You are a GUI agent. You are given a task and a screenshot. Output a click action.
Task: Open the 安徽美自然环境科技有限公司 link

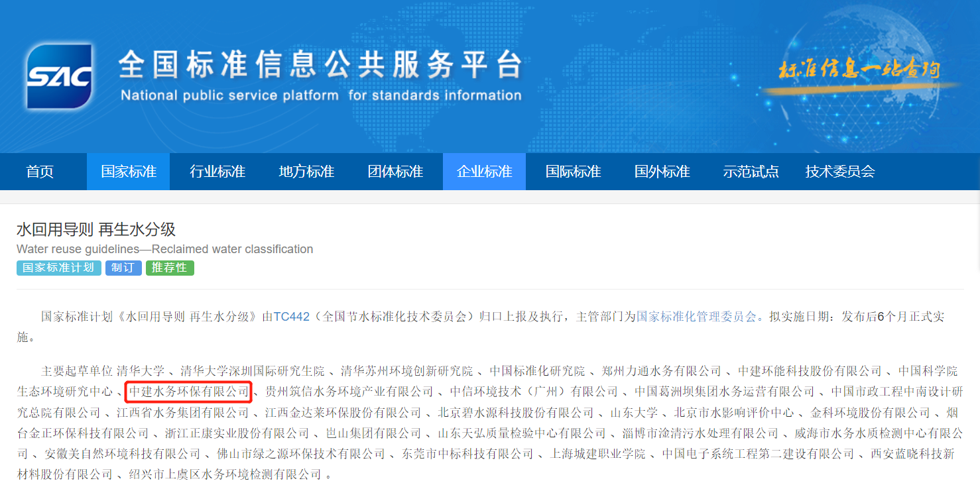[123, 455]
